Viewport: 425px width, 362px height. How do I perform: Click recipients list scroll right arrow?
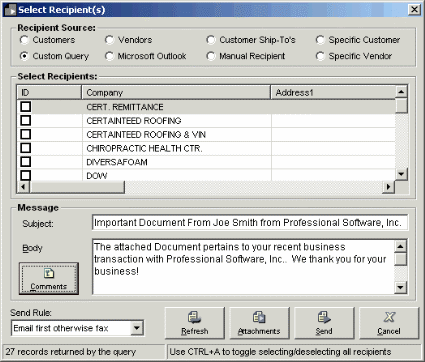pos(389,187)
